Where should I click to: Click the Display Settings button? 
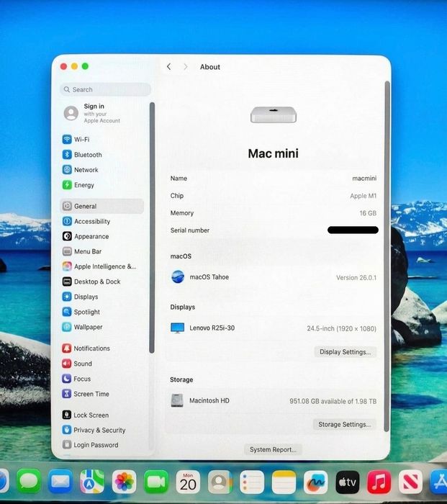(345, 352)
